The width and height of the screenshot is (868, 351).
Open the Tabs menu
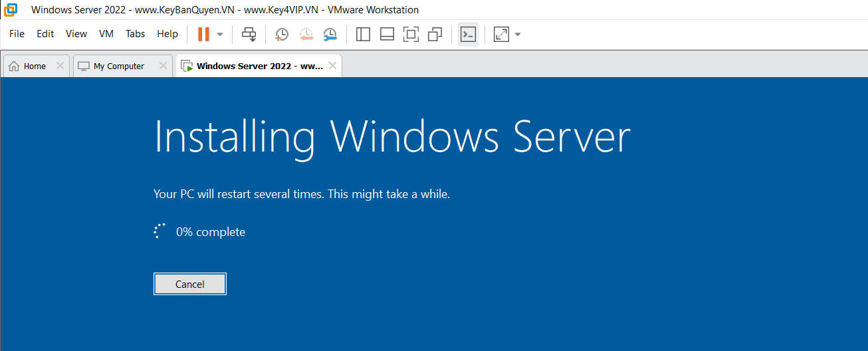(x=135, y=34)
